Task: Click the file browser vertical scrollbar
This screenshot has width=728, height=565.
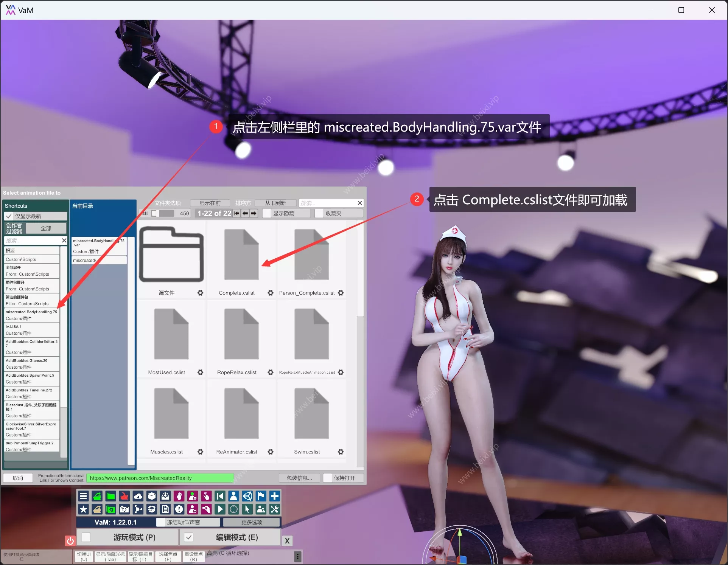Action: click(x=360, y=269)
